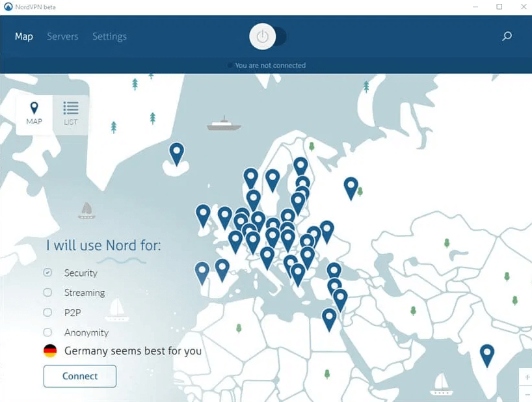Toggle the VPN power switch on
The image size is (532, 402).
268,36
